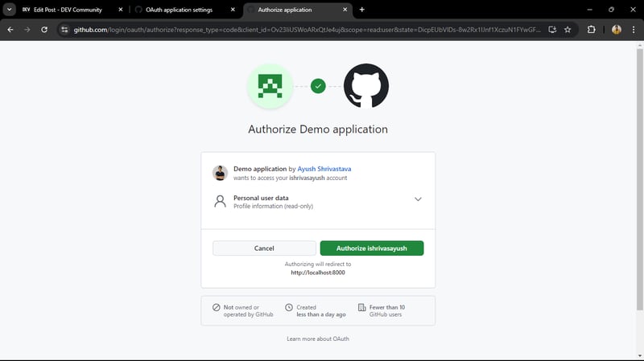Open the Chrome profile avatar
The image size is (644, 361).
point(617,30)
